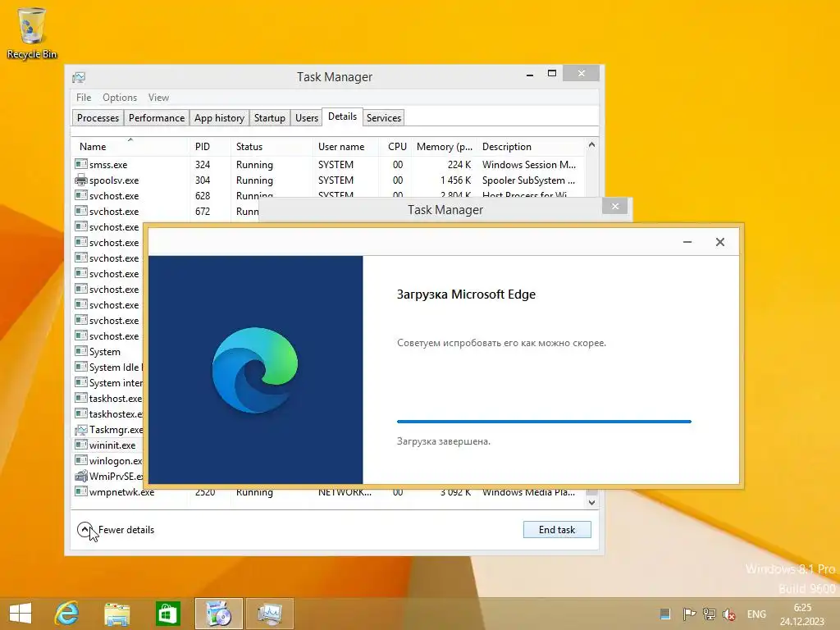Select the winlogon.exe row
Screen dimensions: 840x630
point(107,461)
